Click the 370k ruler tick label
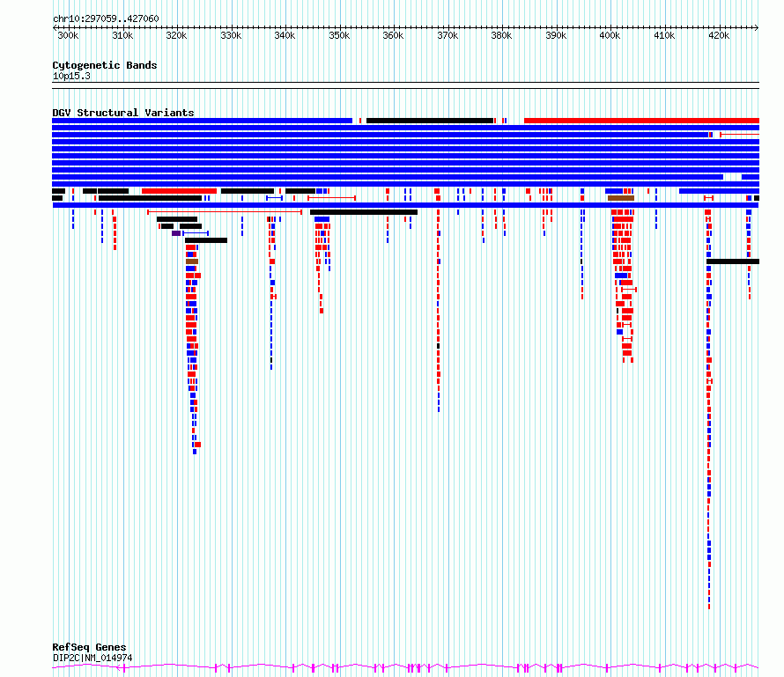 pos(448,35)
